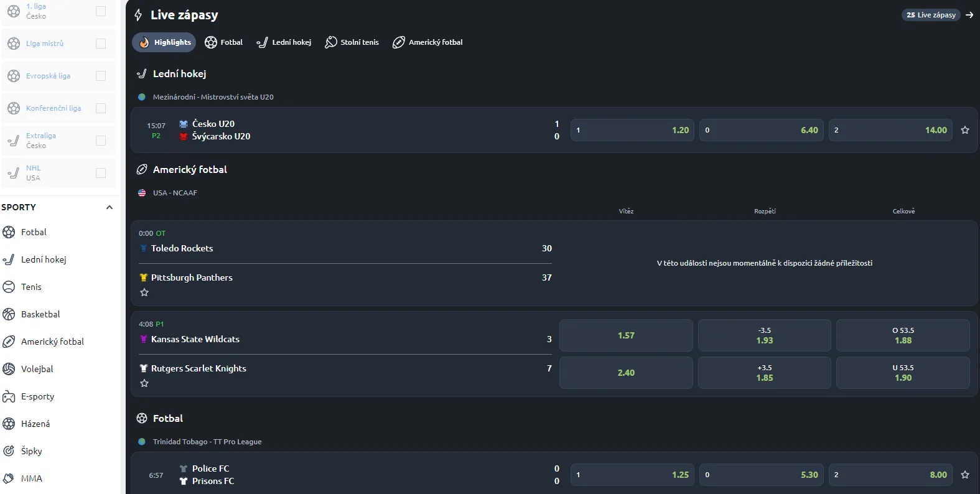Favorite the Police FC vs Prisons FC match
Image resolution: width=980 pixels, height=494 pixels.
click(x=965, y=475)
